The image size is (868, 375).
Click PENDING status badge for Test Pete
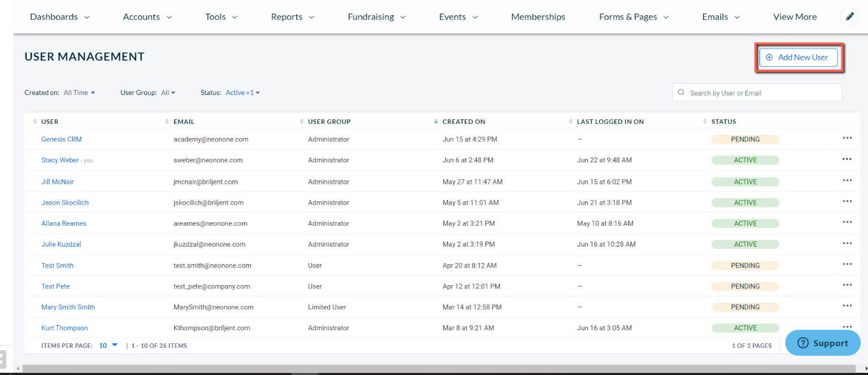(x=745, y=286)
